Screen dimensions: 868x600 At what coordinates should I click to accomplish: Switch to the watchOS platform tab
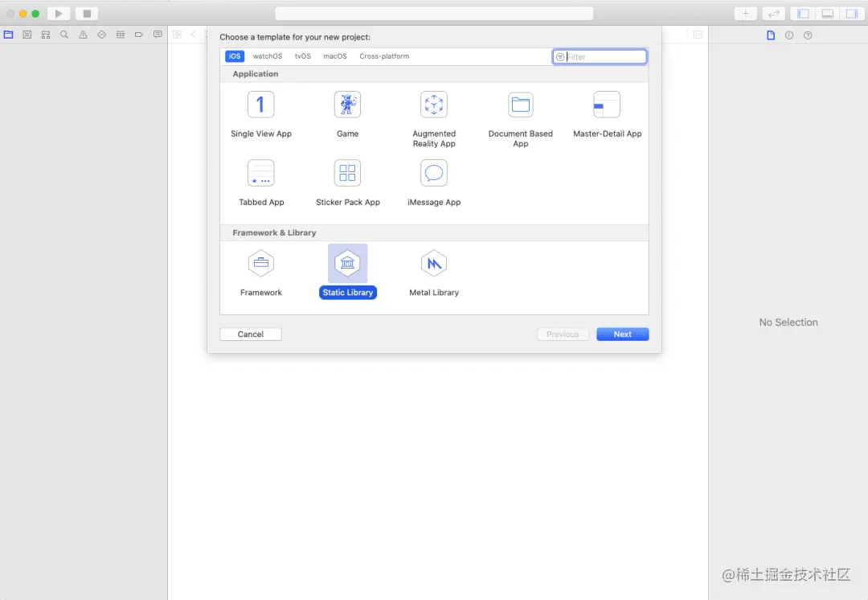coord(268,56)
